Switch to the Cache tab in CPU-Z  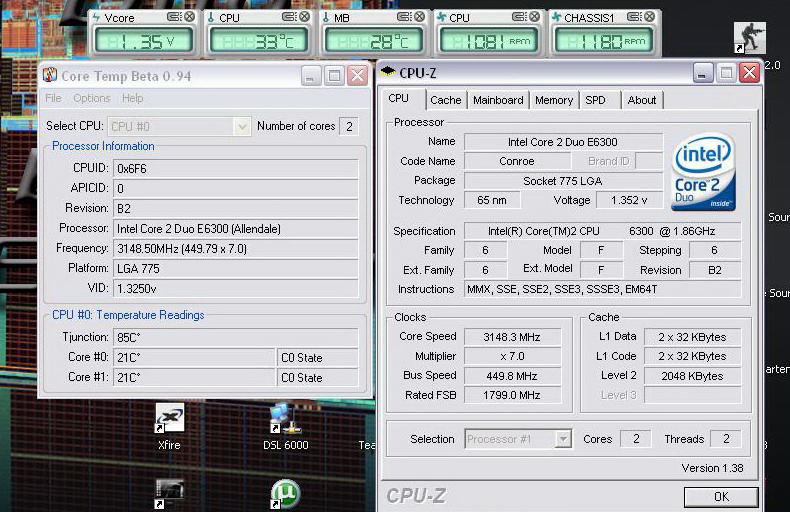coord(446,100)
